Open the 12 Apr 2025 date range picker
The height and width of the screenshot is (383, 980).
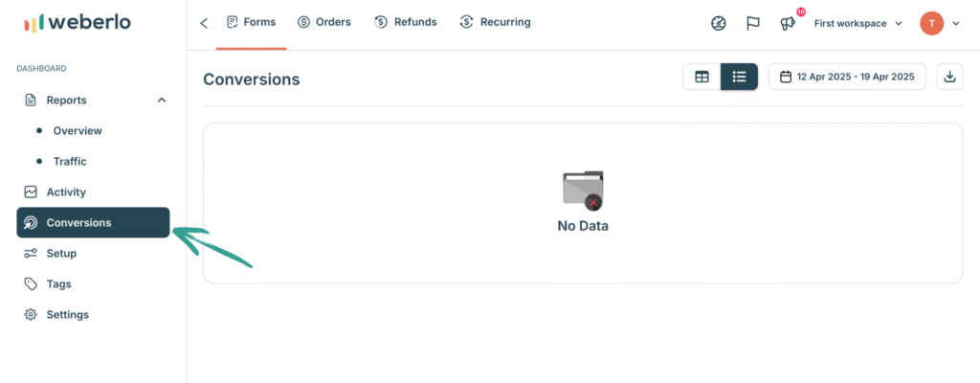coord(847,77)
